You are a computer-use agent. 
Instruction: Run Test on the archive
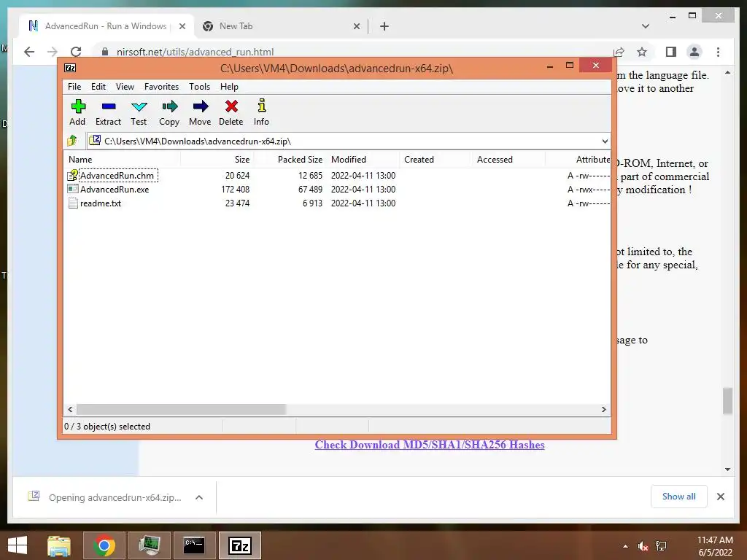click(x=139, y=106)
